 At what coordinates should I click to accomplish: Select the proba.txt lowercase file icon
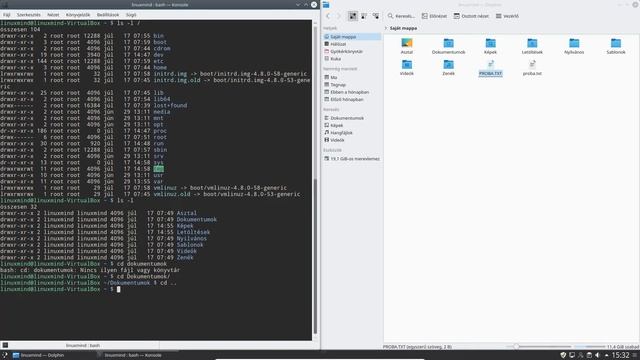[532, 64]
